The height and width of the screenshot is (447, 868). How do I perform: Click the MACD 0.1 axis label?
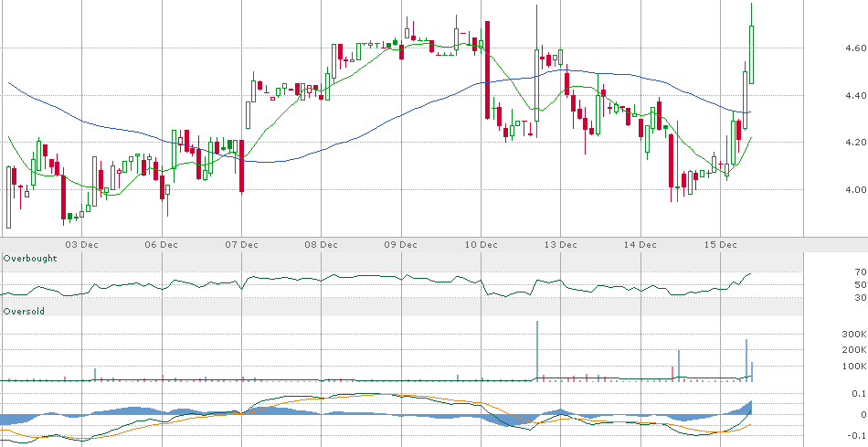pyautogui.click(x=860, y=393)
